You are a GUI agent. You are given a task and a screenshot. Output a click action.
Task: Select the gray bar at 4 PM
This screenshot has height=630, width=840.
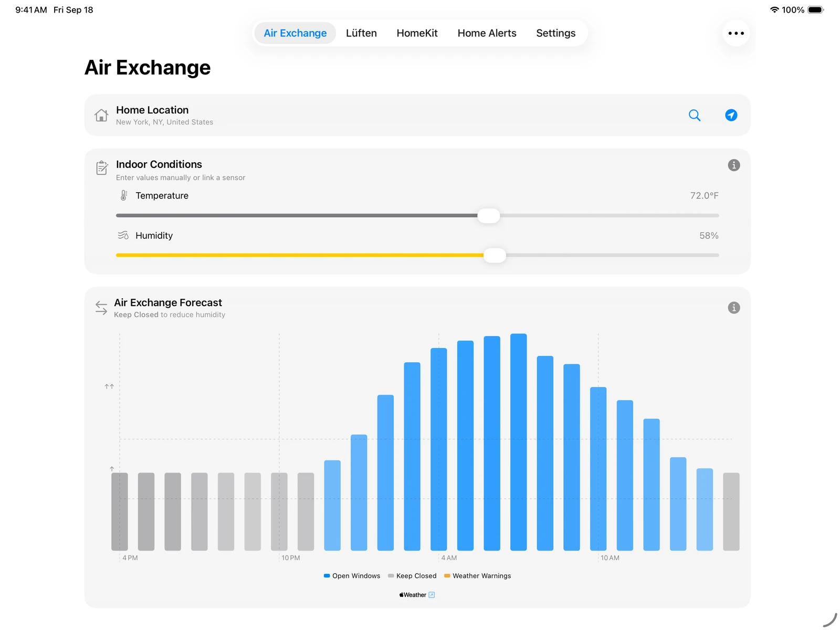coord(120,511)
